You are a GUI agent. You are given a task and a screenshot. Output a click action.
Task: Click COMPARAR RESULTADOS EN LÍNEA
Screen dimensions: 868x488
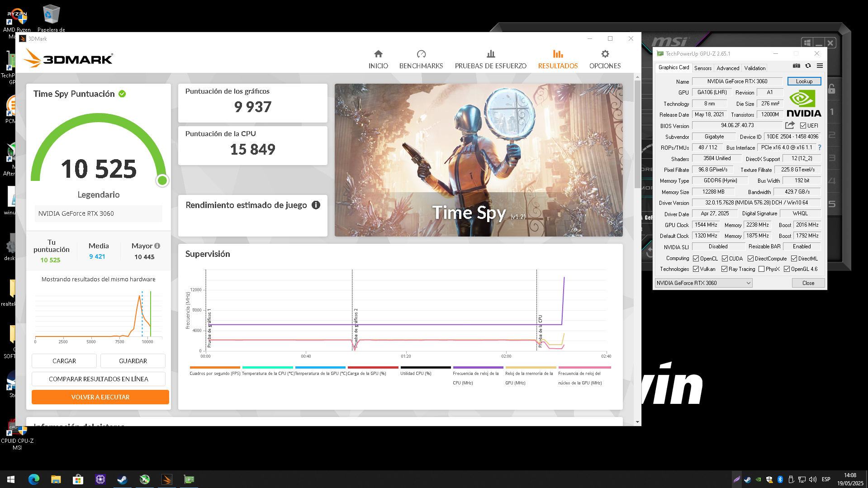(99, 379)
